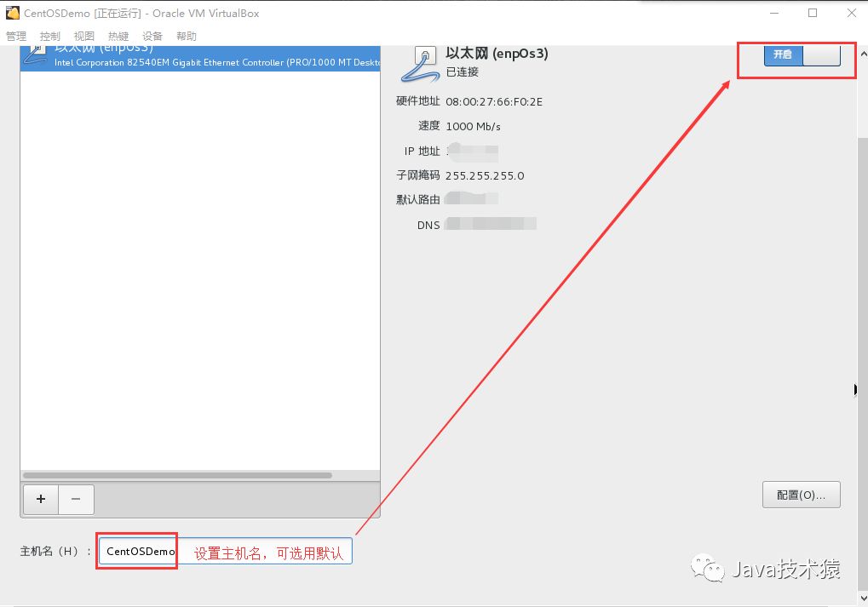
Task: Click the minus button to remove device
Action: pyautogui.click(x=76, y=499)
